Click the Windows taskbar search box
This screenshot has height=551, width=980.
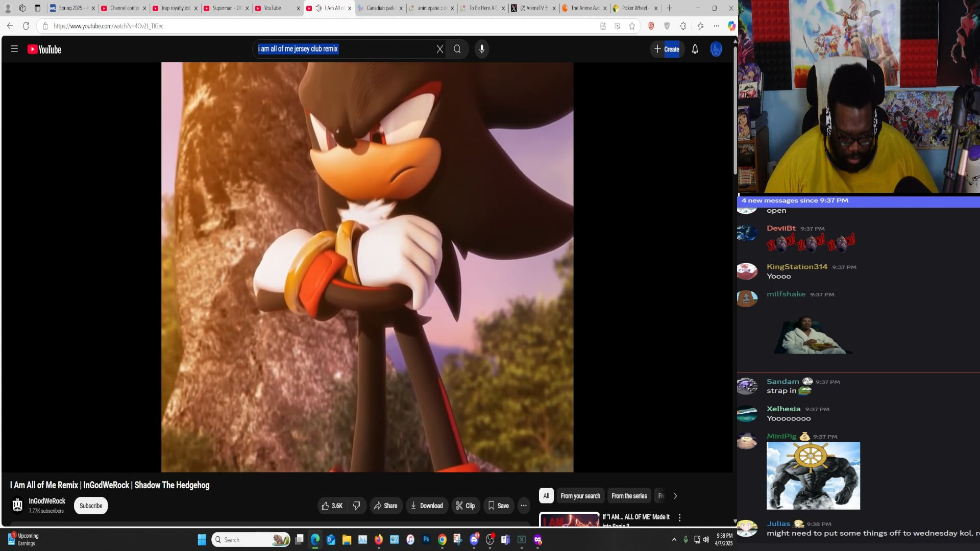click(x=251, y=540)
